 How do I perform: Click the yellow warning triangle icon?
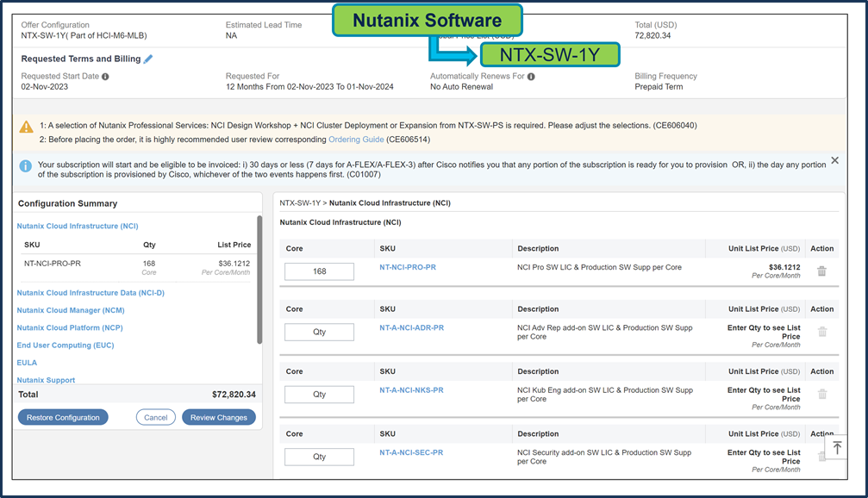click(26, 127)
